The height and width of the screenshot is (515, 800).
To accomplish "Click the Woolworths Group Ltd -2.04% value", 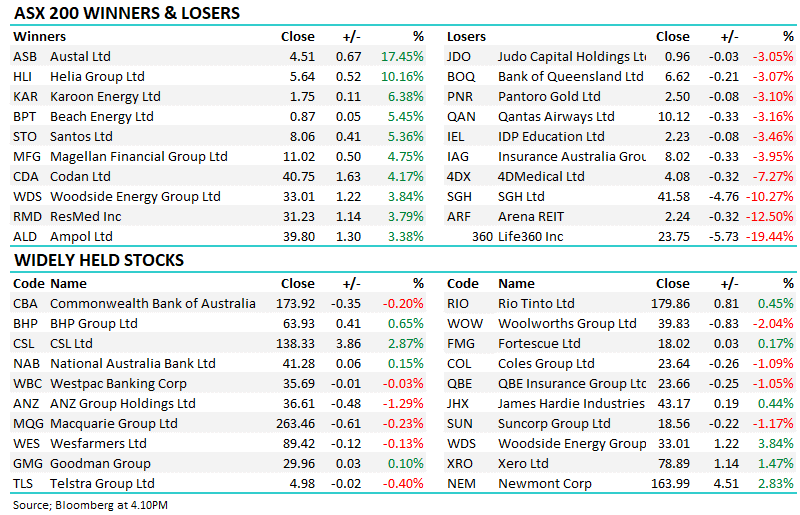I will click(x=773, y=324).
